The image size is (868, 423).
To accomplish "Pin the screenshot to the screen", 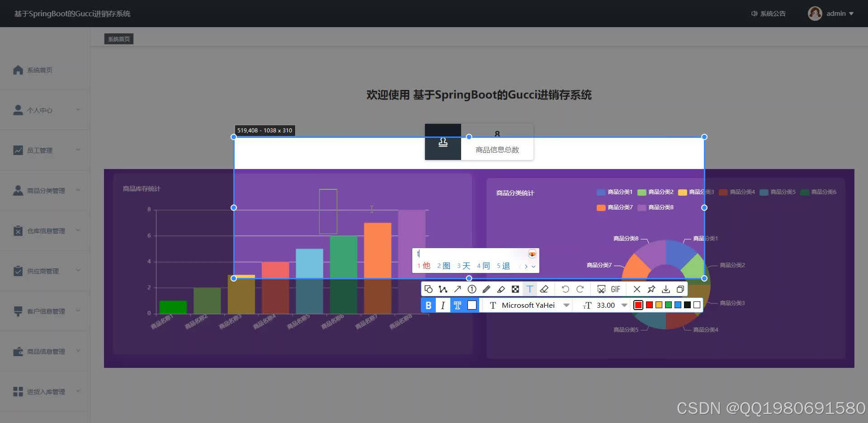I will 651,289.
